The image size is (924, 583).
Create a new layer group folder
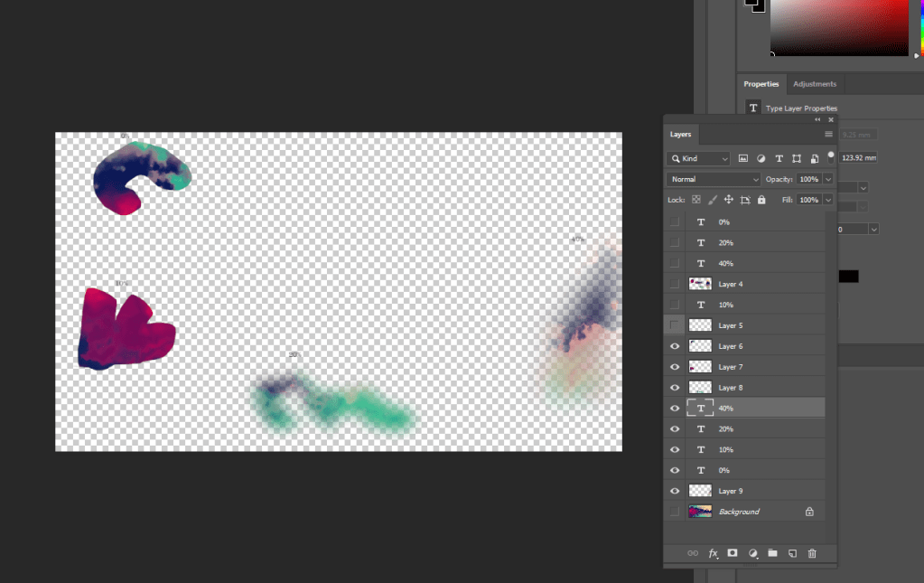click(x=772, y=553)
